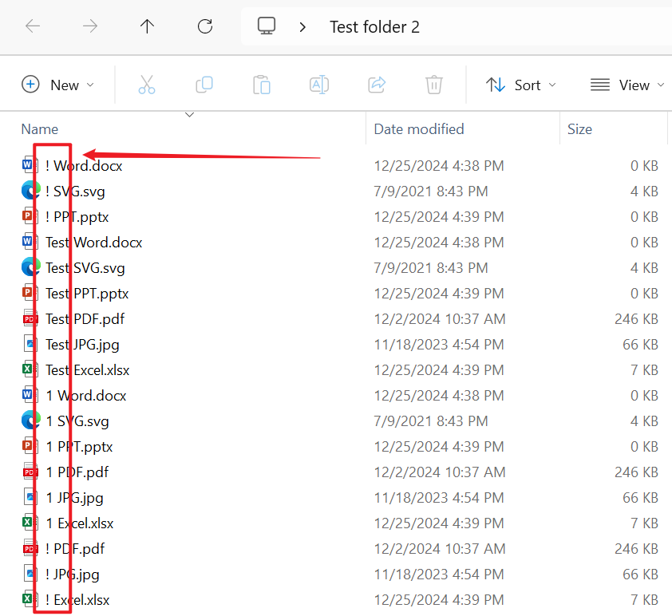This screenshot has height=616, width=672.
Task: Click the Delete trash can icon
Action: 434,85
